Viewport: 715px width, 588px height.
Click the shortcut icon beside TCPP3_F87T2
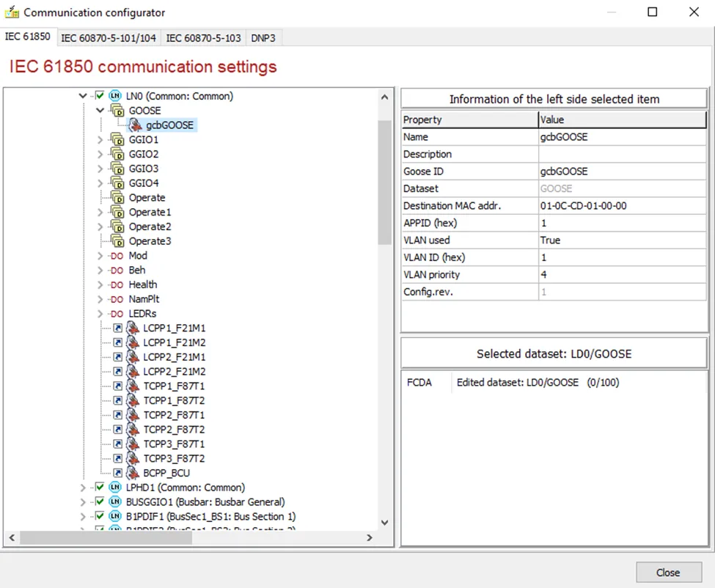click(x=117, y=458)
